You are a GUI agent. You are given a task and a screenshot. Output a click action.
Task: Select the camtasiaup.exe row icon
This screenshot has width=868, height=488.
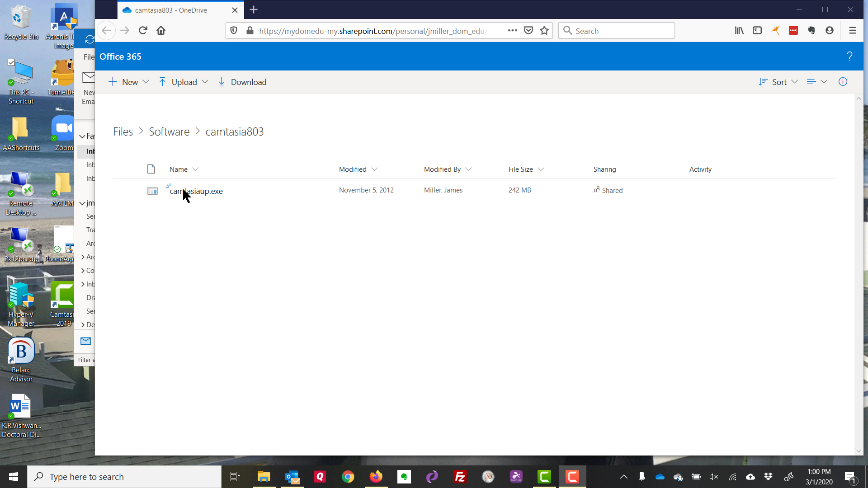152,191
